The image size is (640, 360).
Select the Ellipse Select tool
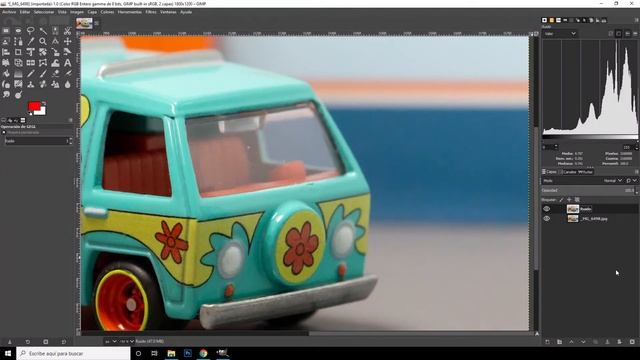coord(18,31)
